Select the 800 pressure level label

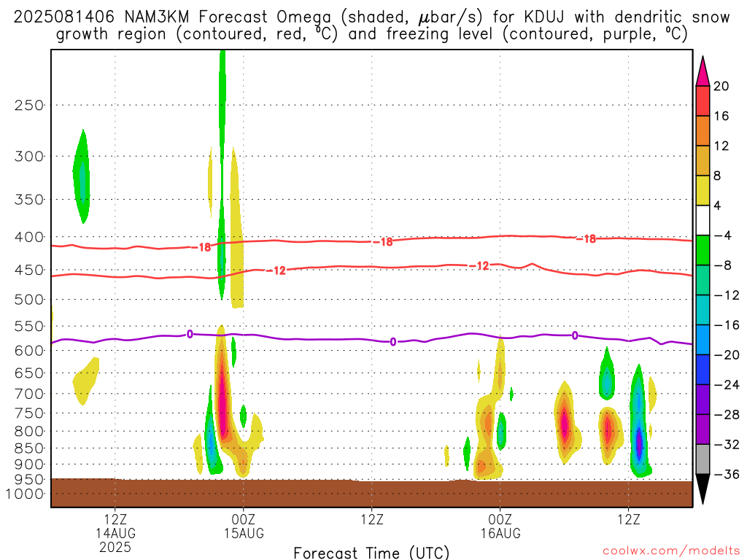(29, 432)
